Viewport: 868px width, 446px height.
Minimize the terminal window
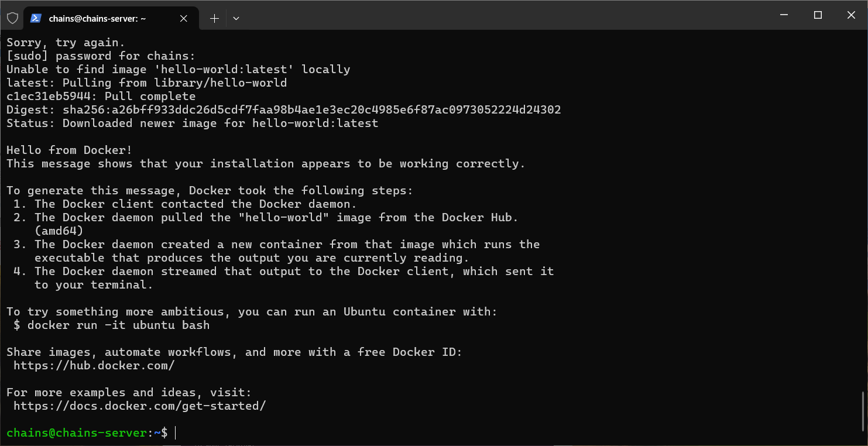(x=785, y=15)
